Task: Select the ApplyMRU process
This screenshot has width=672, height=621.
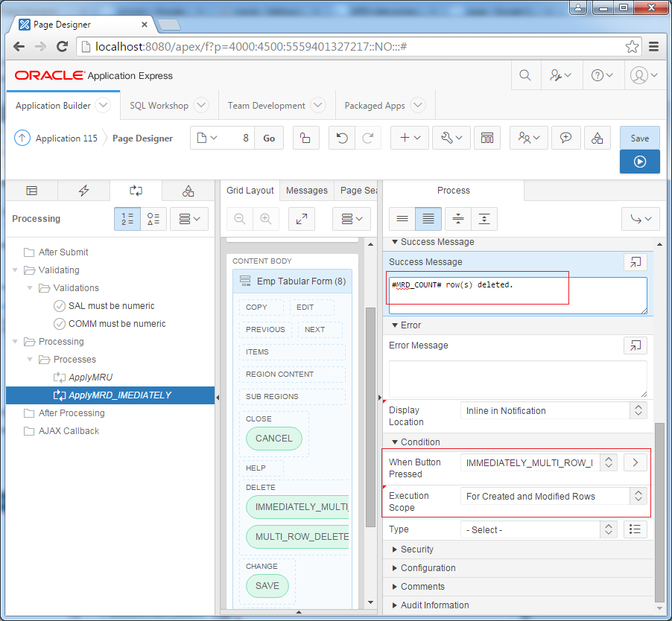Action: 90,378
